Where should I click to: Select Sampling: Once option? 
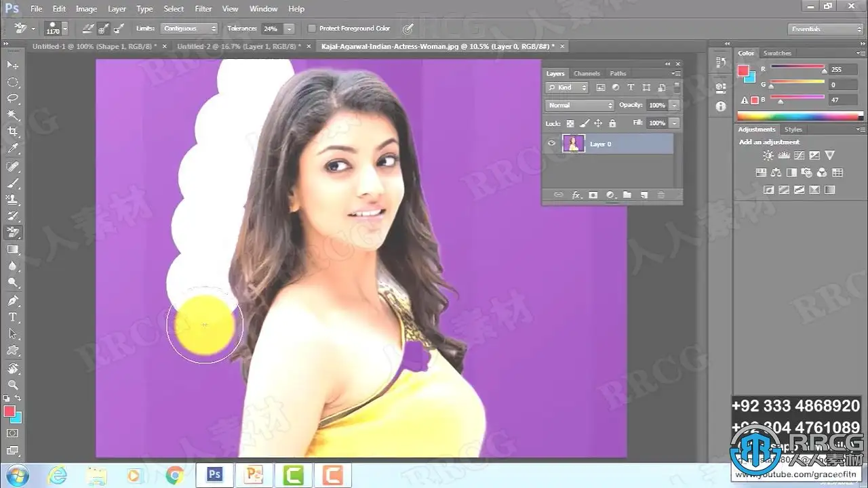(103, 28)
